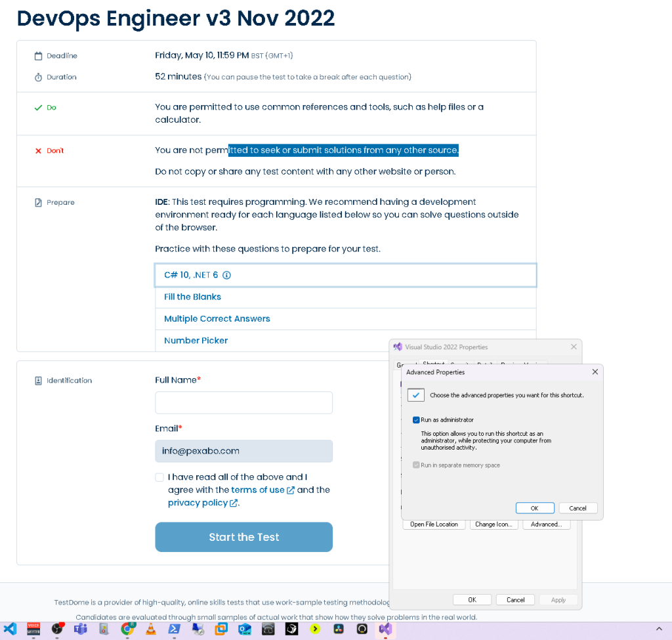Click Cancel in Visual Studio 2022 Properties

[516, 600]
